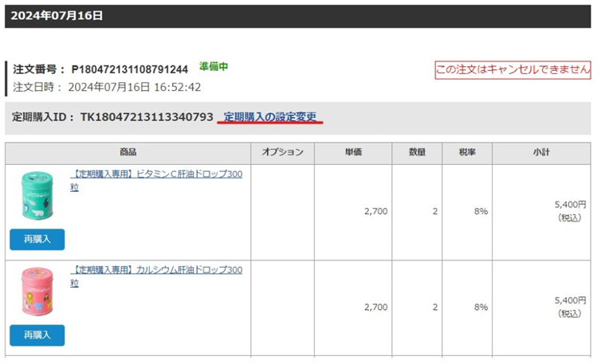Click the 2024年07月16日 date header bar
The image size is (601, 364).
point(300,16)
